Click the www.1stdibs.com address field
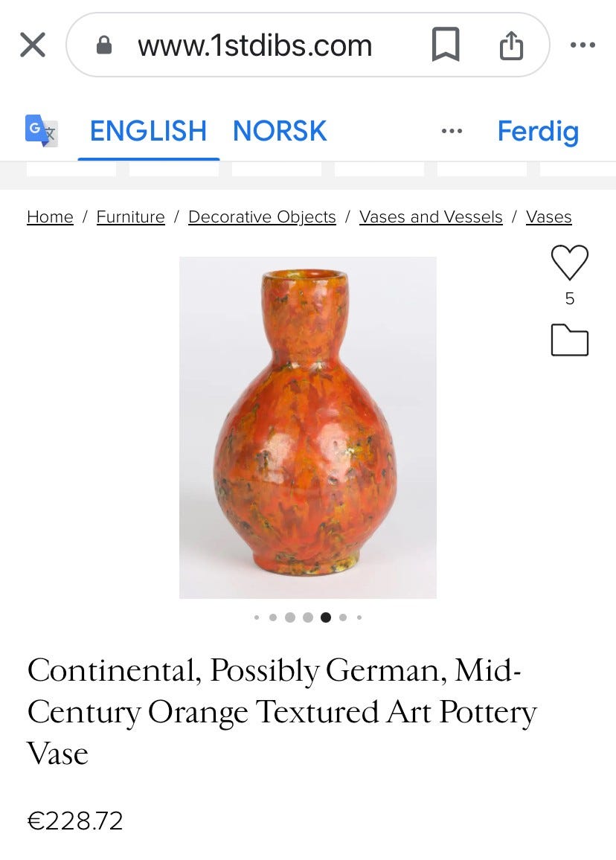 click(x=254, y=46)
